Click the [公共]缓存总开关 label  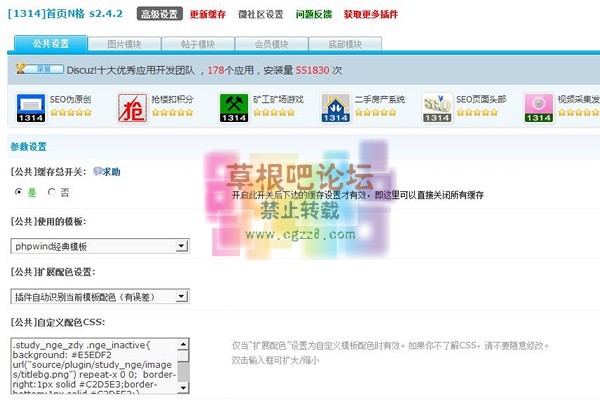pos(49,172)
